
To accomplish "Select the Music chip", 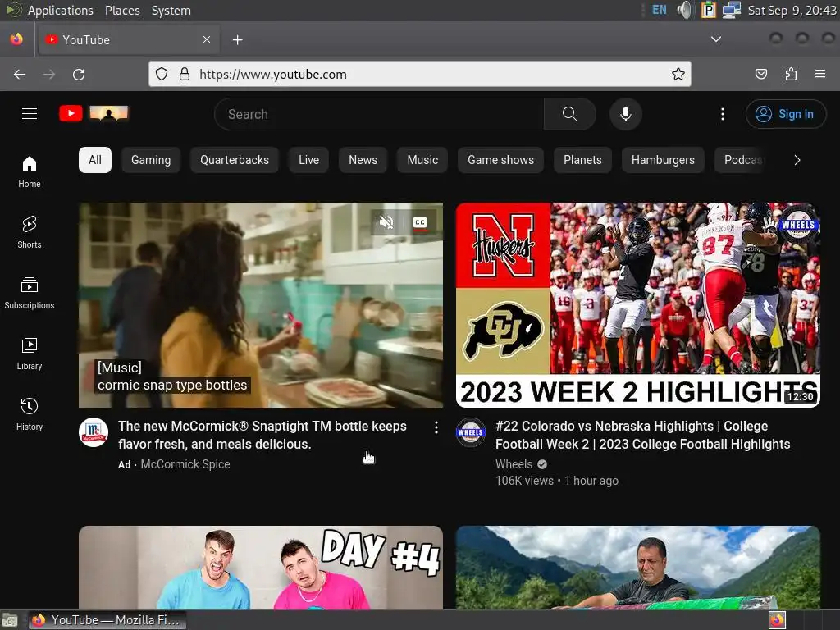I will pos(422,160).
